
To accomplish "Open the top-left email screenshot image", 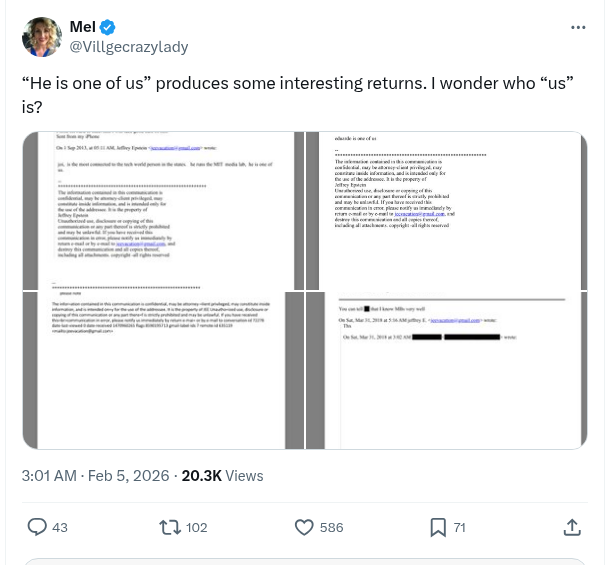I will pyautogui.click(x=163, y=210).
